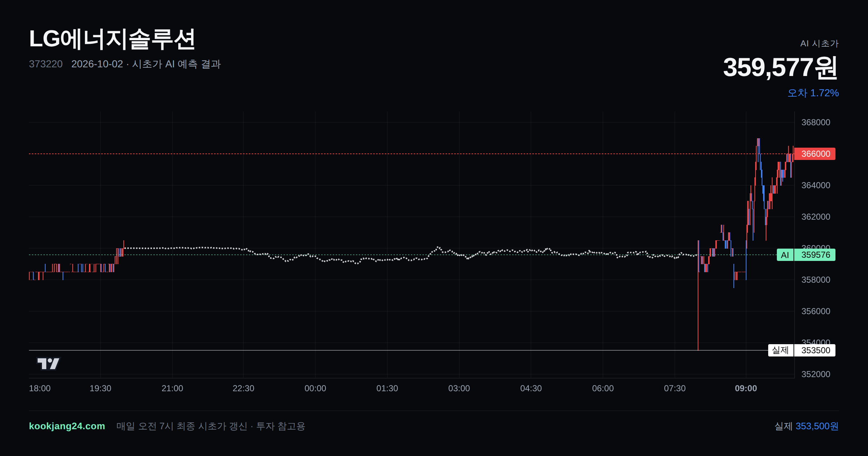Click the 22:30 time axis label
Viewport: 868px width, 456px height.
click(243, 388)
